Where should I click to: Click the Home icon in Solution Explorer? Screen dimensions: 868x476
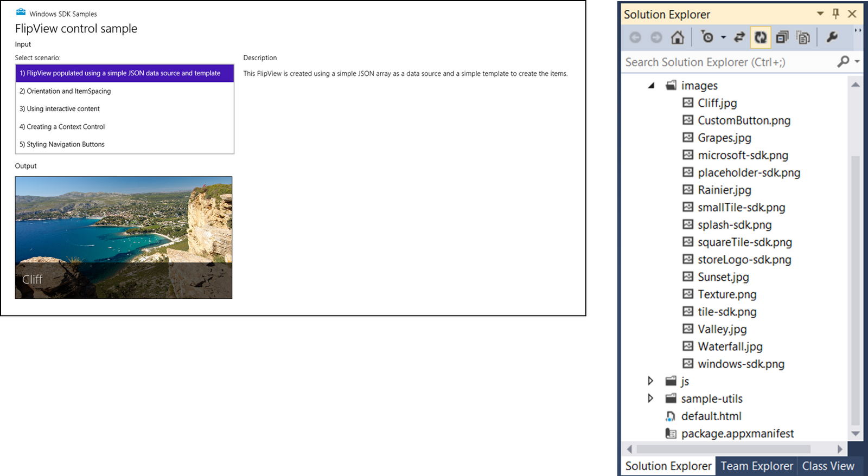tap(677, 37)
